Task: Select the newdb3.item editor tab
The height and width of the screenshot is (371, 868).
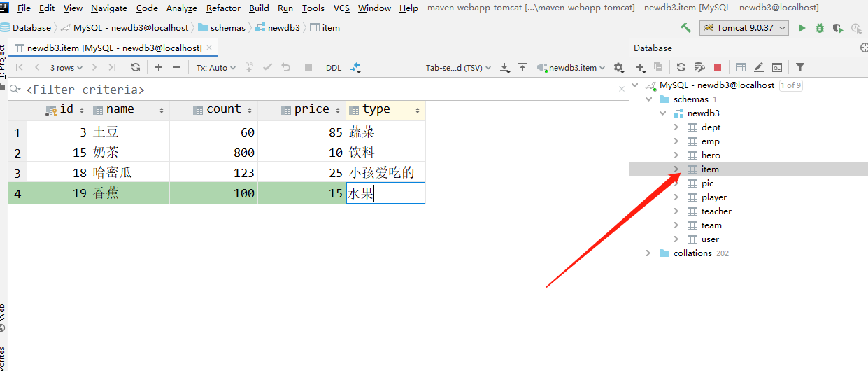Action: 114,48
